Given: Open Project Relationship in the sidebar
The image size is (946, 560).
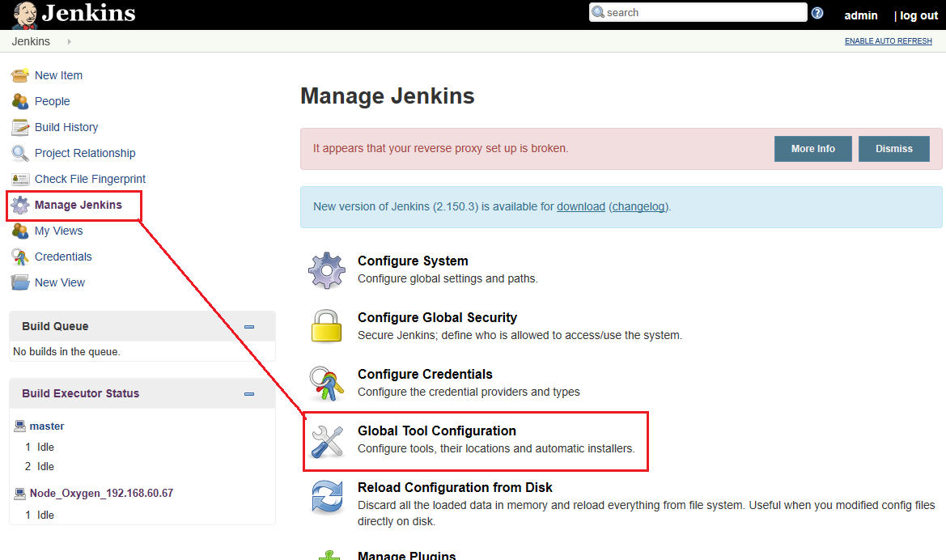Looking at the screenshot, I should pos(85,153).
